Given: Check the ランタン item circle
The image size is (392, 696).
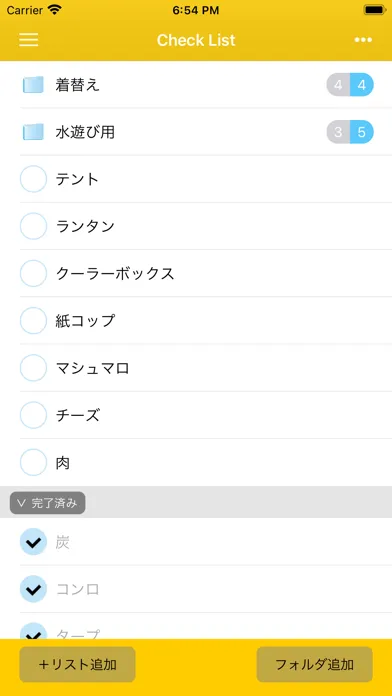Looking at the screenshot, I should coord(33,226).
